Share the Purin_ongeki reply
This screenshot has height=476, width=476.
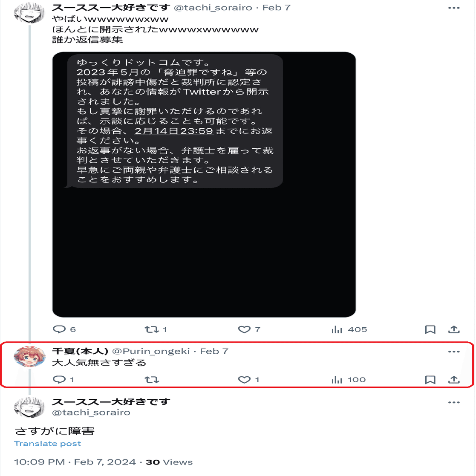tap(454, 379)
